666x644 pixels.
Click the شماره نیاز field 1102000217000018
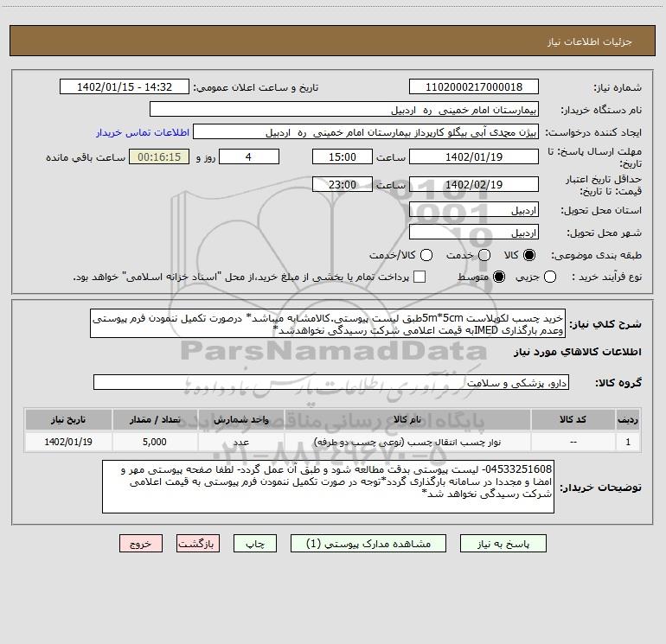[x=474, y=86]
